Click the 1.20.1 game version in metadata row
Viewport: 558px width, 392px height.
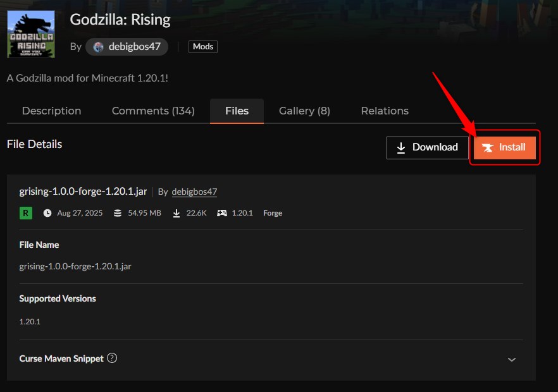tap(242, 213)
